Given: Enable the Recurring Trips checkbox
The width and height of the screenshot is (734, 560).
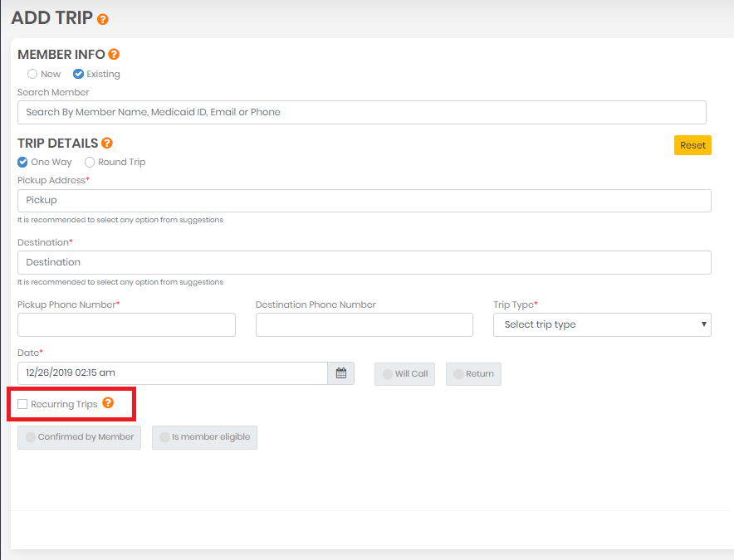Looking at the screenshot, I should [x=22, y=404].
